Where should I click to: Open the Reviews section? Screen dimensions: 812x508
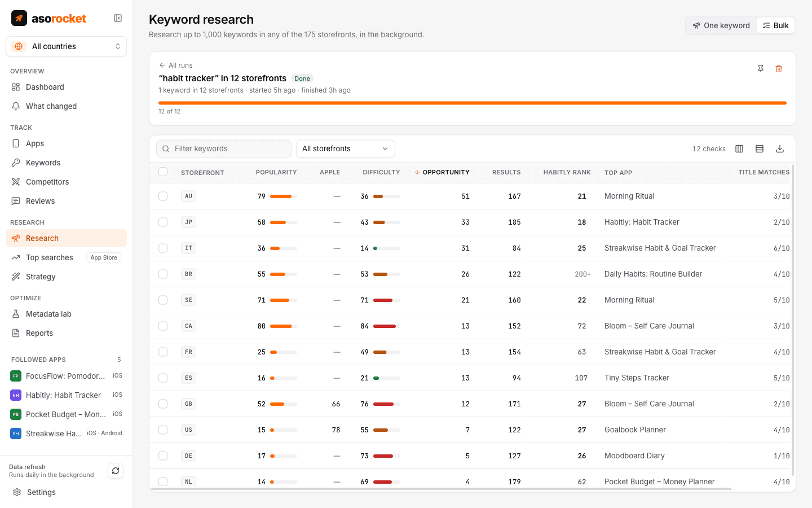(67, 201)
